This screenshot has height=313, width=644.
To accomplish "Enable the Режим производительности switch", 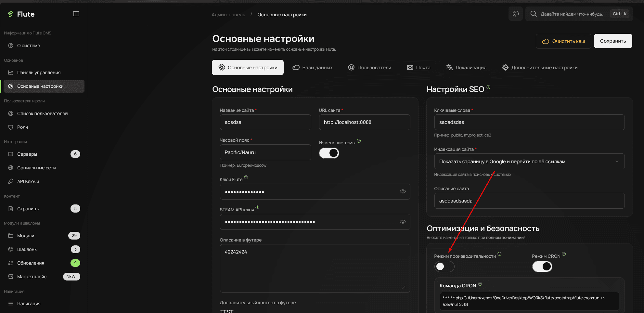I will tap(444, 267).
